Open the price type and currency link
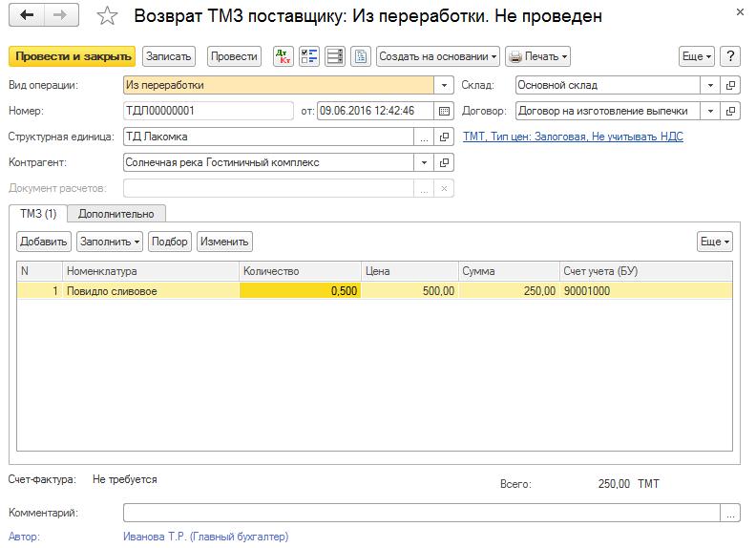The height and width of the screenshot is (548, 756). click(573, 137)
